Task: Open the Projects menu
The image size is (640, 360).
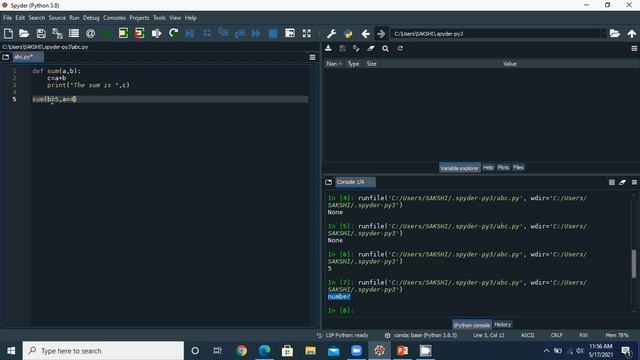Action: [x=139, y=18]
